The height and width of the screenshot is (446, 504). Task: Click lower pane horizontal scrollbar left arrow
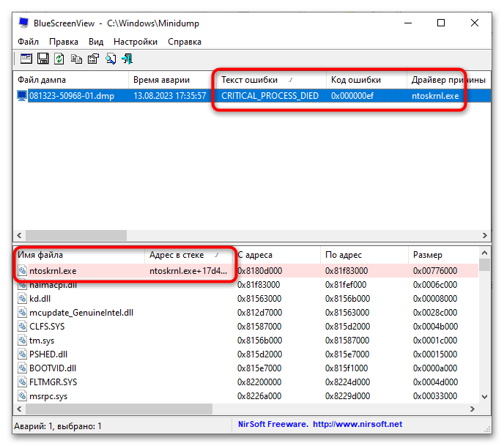[x=19, y=409]
